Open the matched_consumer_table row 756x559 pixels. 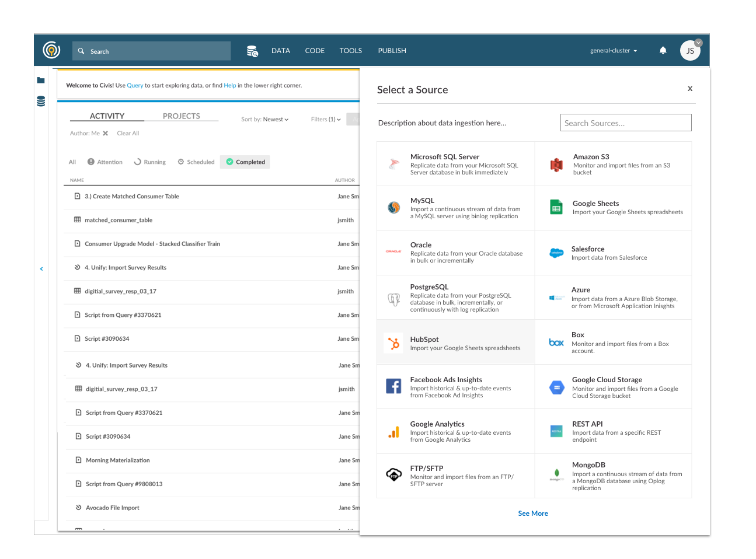211,220
